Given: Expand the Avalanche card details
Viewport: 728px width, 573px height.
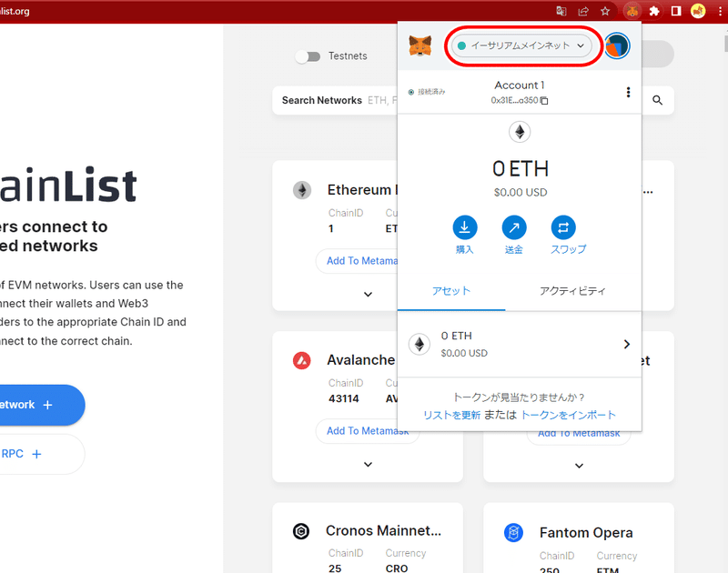Looking at the screenshot, I should (x=368, y=465).
